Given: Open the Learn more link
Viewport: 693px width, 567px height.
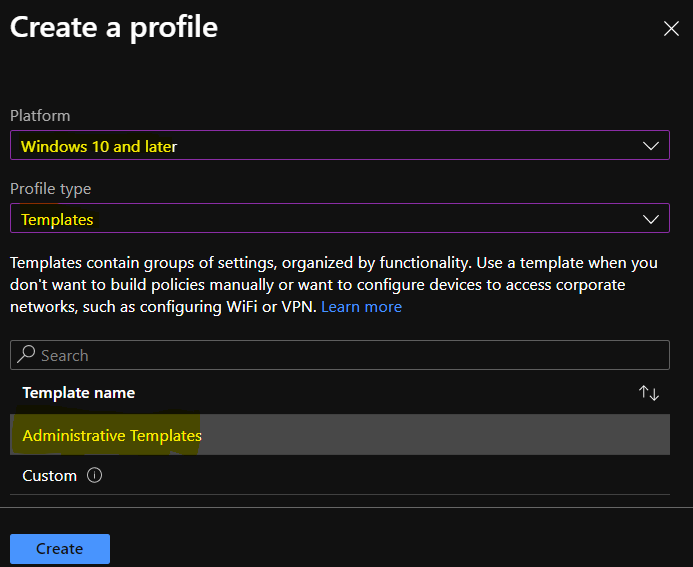Looking at the screenshot, I should tap(361, 307).
